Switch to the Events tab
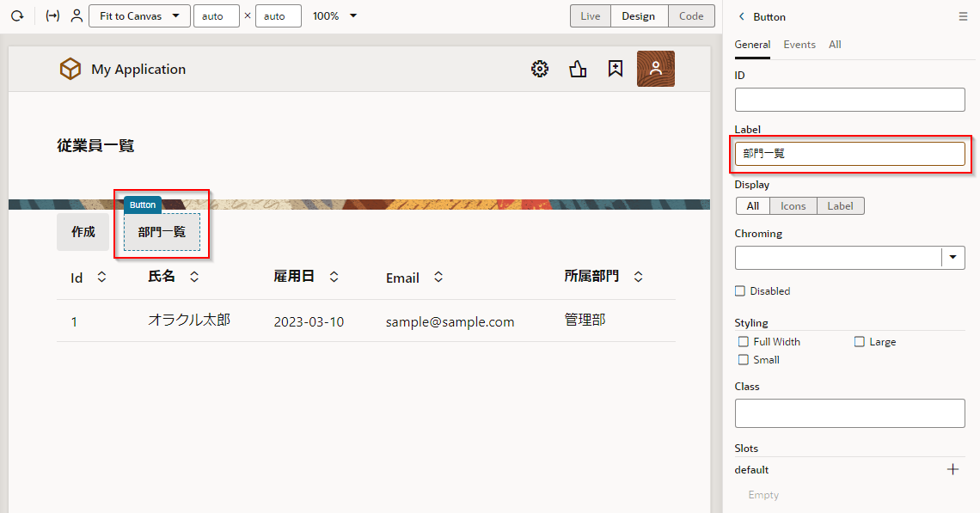Screen dimensions: 980x513 point(799,45)
